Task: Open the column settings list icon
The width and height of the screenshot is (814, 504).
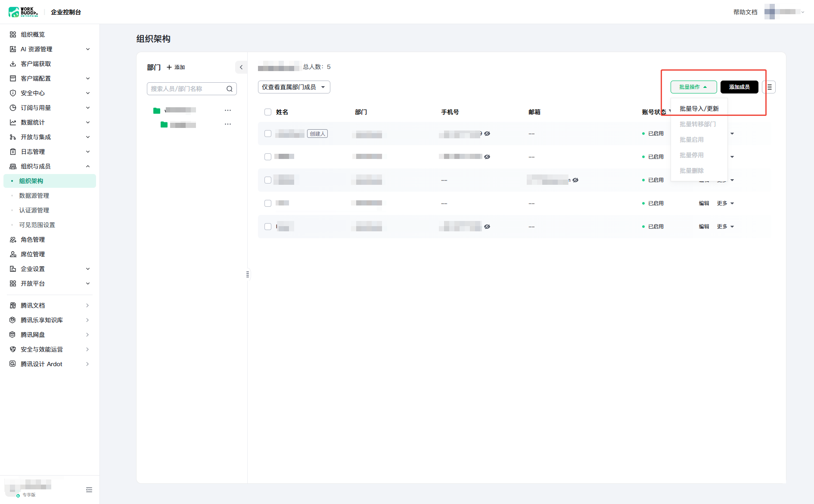Action: [769, 87]
